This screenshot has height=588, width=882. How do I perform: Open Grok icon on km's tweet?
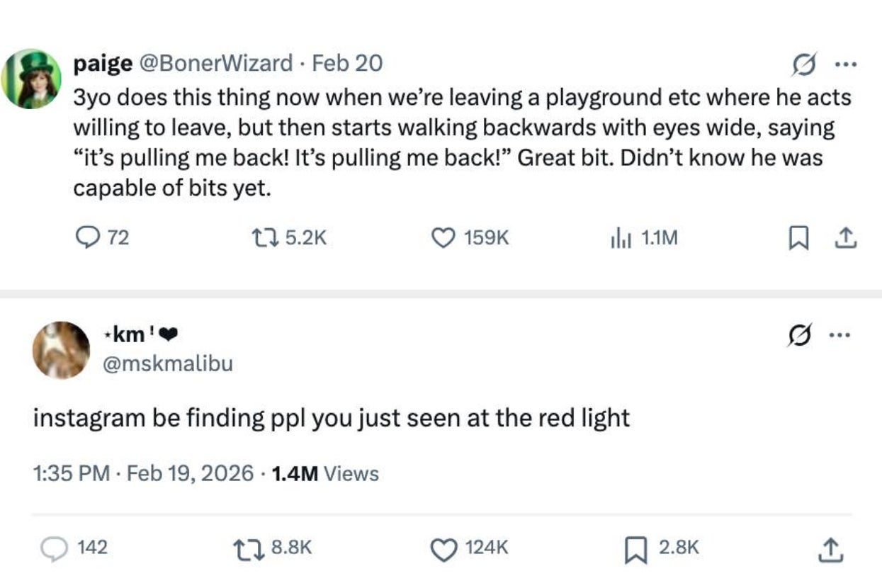(799, 334)
